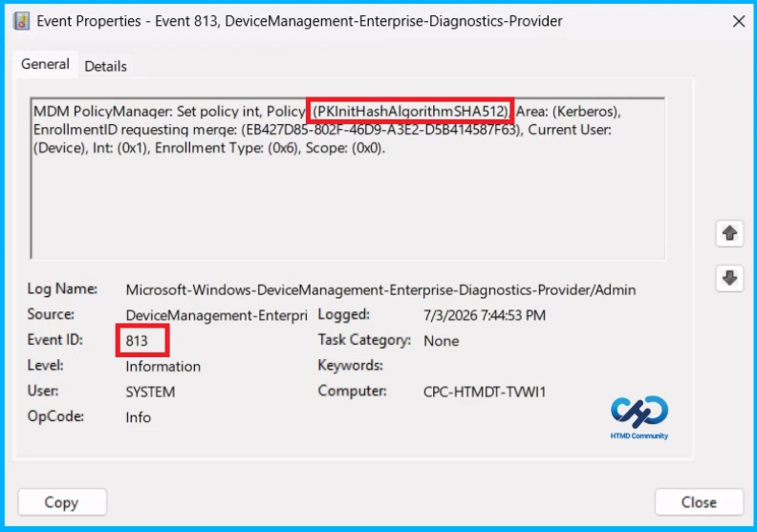Click the Close button
Screen dimensions: 757x532
point(699,502)
